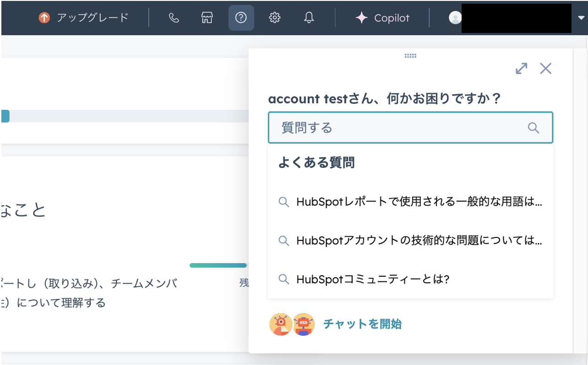Close the help panel
This screenshot has width=588, height=365.
(x=545, y=69)
